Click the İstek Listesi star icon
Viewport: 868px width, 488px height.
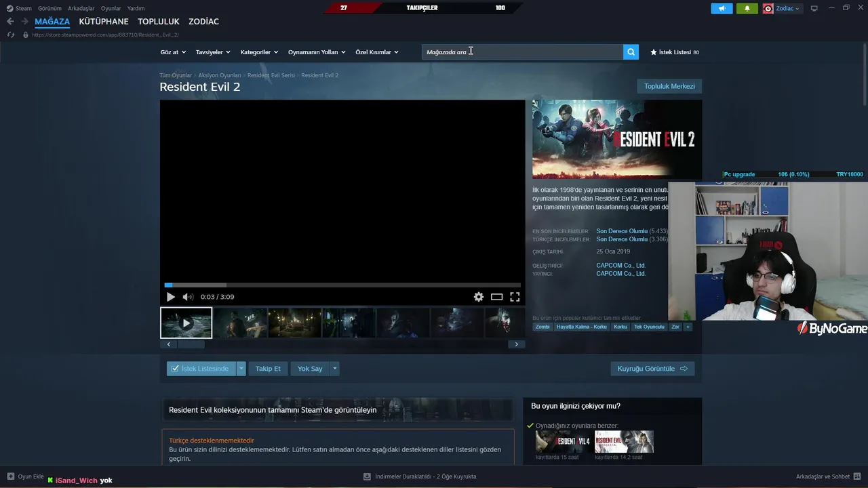654,52
